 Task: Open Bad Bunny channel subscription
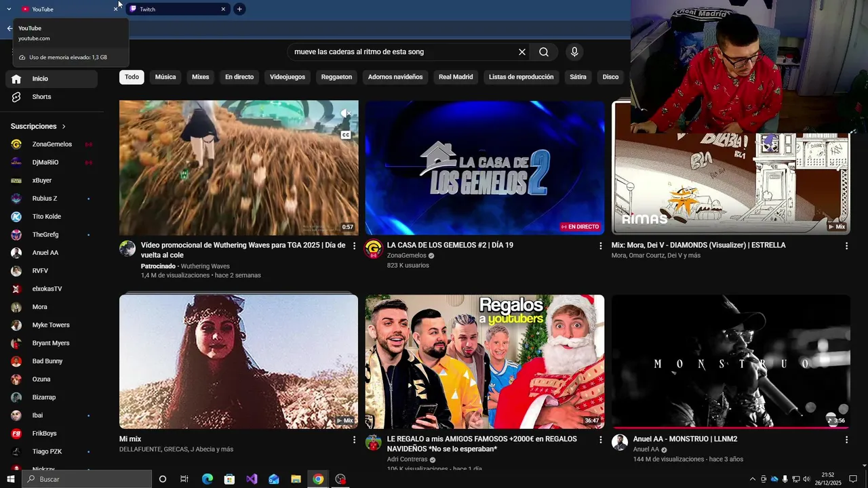click(x=52, y=361)
